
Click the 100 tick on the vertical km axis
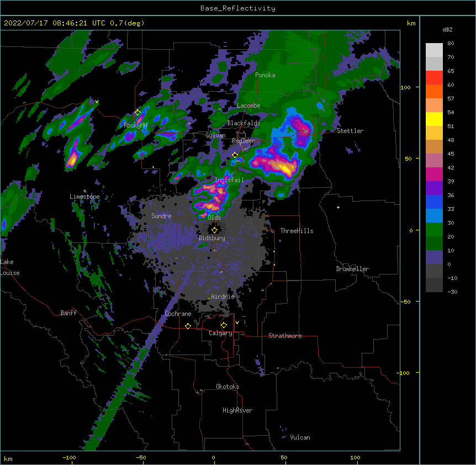tap(405, 88)
